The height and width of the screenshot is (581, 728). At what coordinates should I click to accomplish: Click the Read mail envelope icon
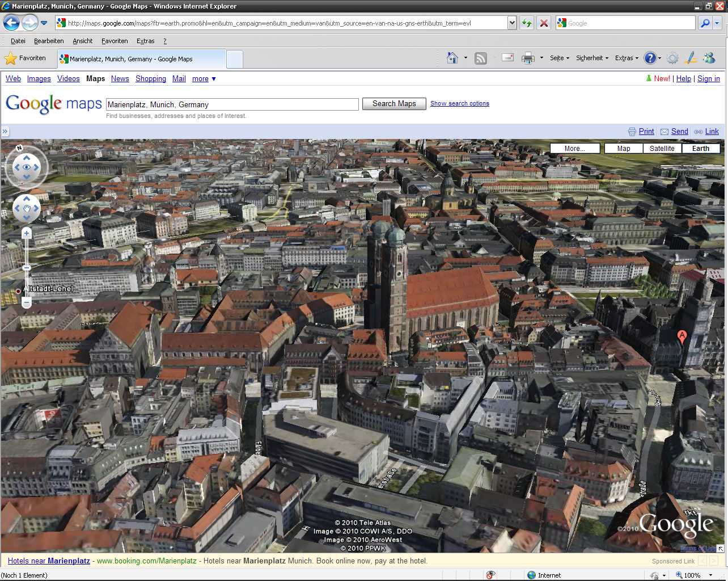tap(507, 58)
